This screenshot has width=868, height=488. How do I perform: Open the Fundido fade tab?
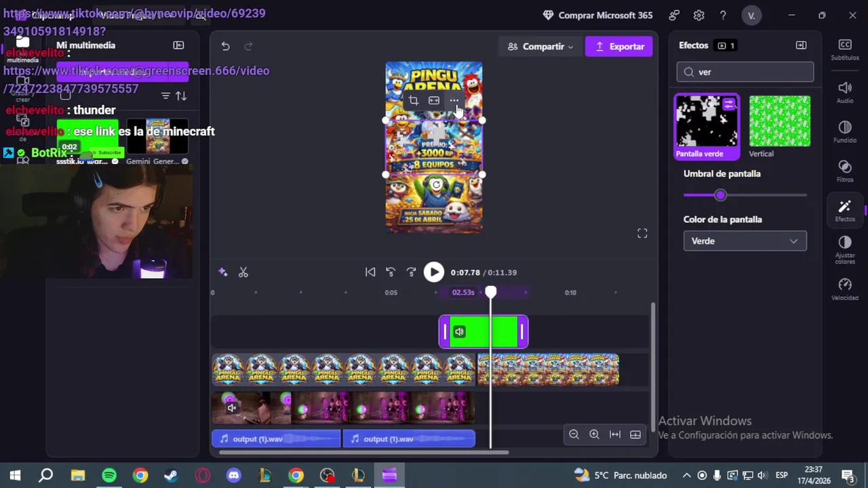845,131
